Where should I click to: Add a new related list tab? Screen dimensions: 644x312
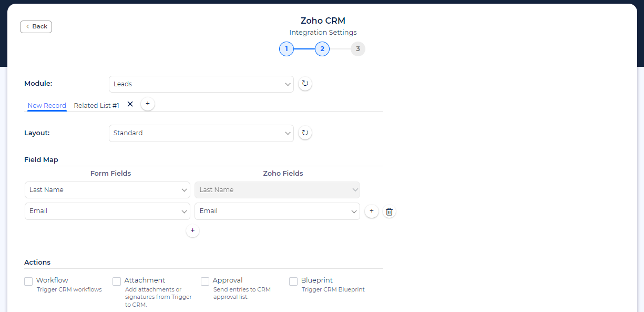click(x=148, y=104)
